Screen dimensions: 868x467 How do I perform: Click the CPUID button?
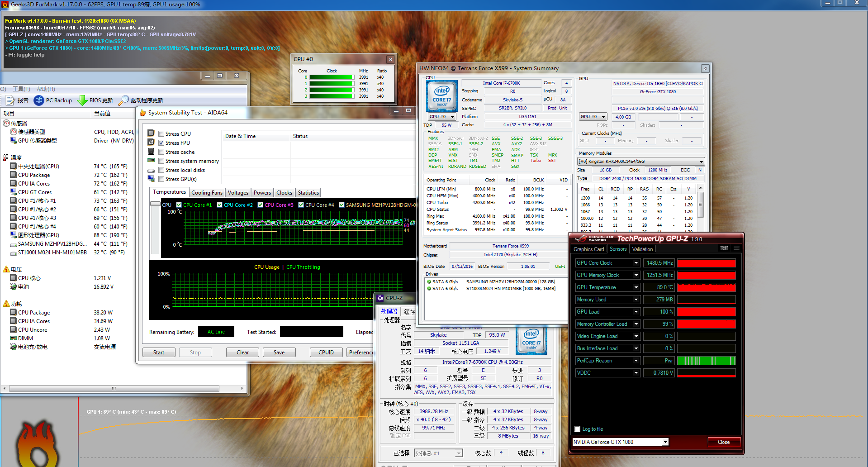click(x=326, y=353)
